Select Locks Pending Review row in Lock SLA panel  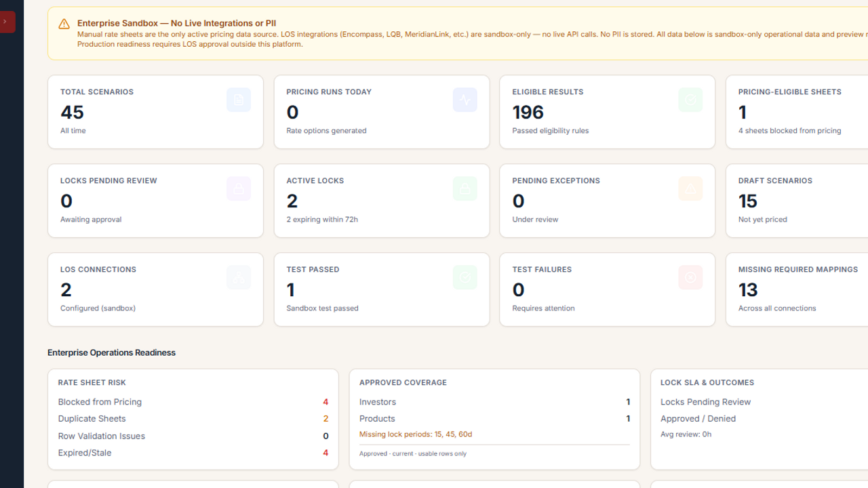pos(764,402)
